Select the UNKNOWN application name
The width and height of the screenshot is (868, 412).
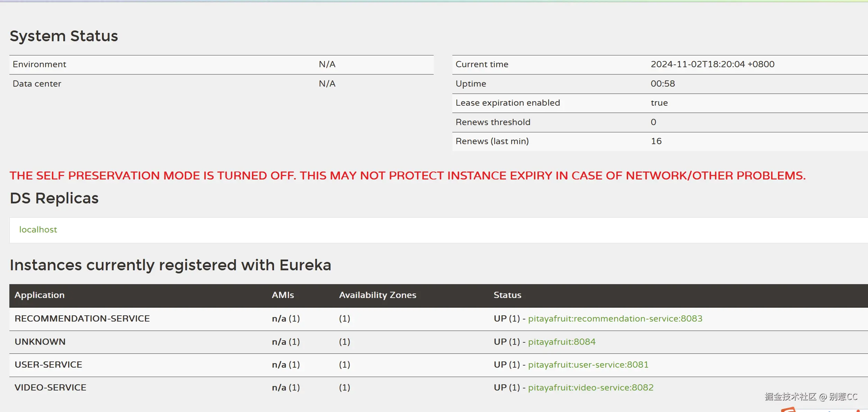pyautogui.click(x=40, y=342)
